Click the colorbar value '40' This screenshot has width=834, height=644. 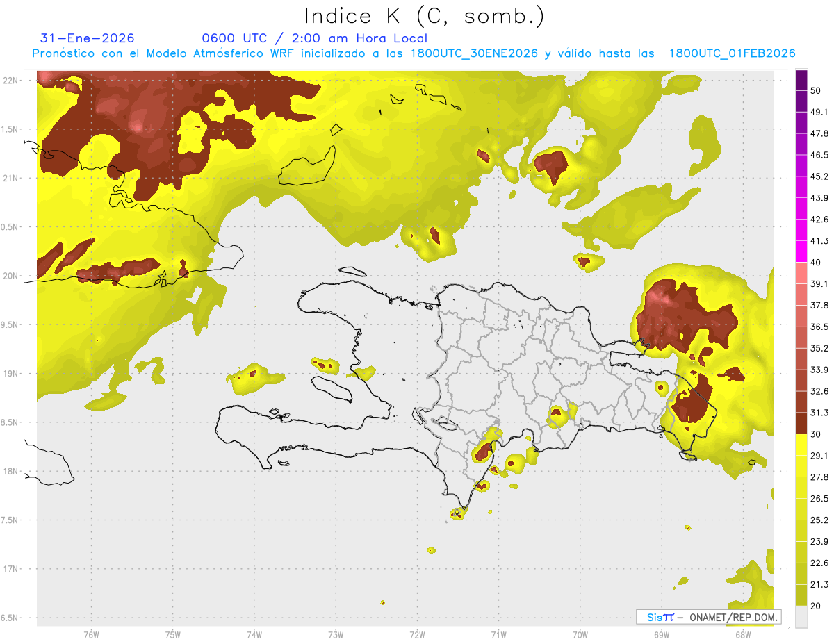[x=816, y=263]
